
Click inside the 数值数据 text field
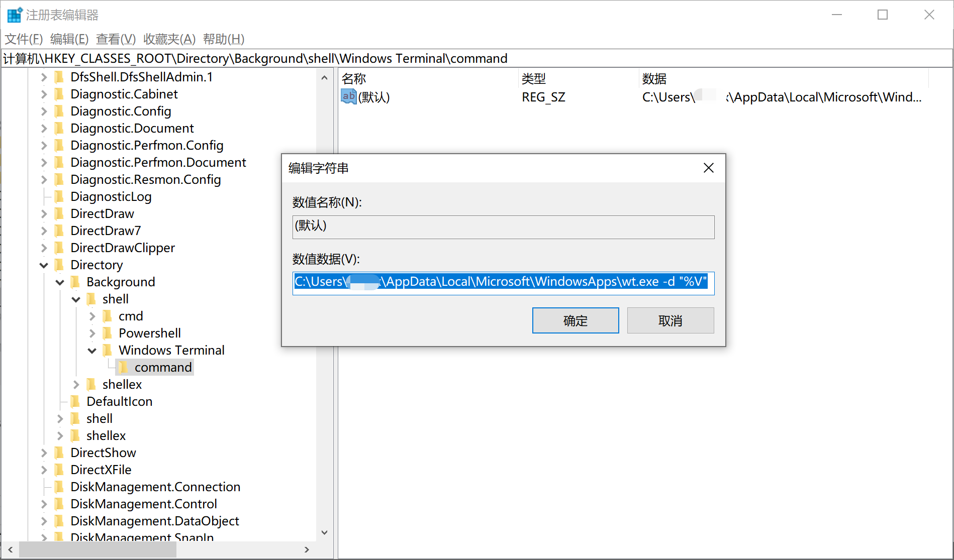pos(503,282)
